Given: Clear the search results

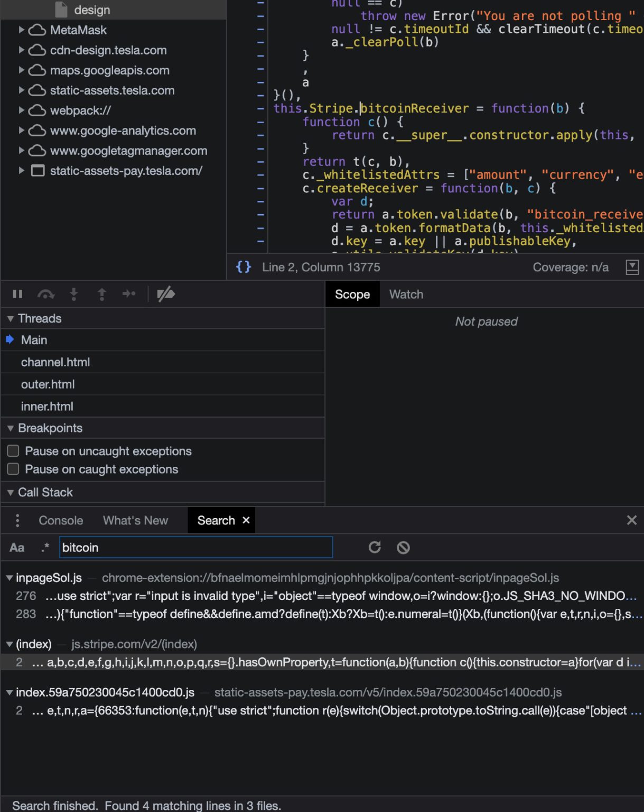Looking at the screenshot, I should pyautogui.click(x=403, y=547).
